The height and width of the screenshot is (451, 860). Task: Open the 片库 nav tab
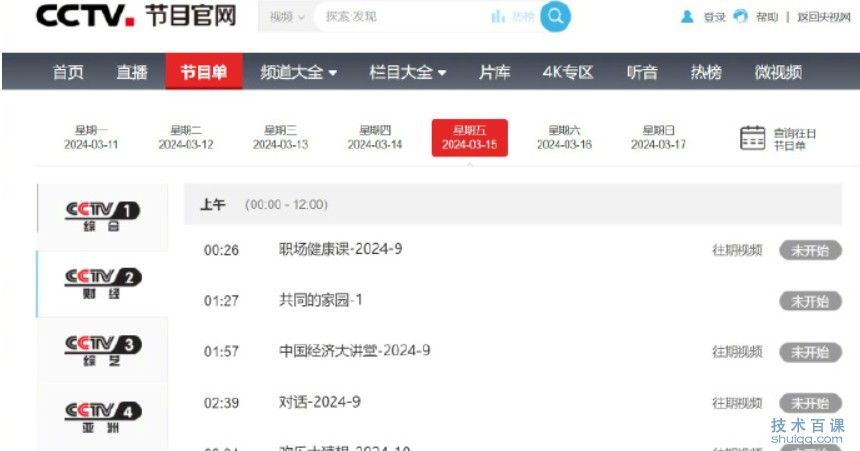[x=494, y=72]
